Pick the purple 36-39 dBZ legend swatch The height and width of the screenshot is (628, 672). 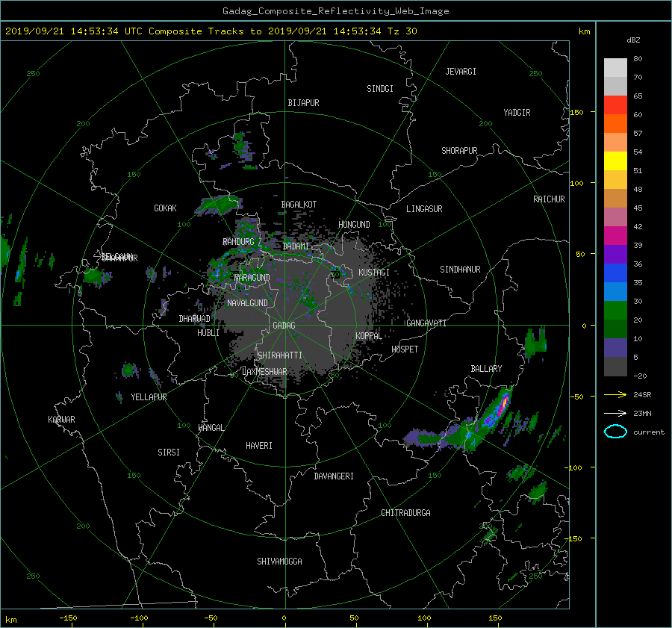tap(615, 254)
